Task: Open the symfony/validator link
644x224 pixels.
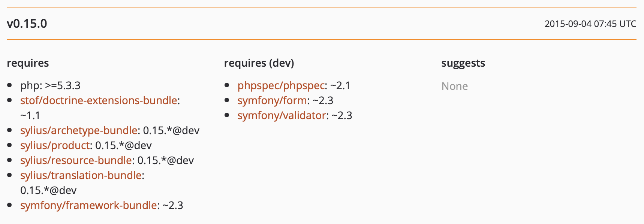Action: click(282, 115)
